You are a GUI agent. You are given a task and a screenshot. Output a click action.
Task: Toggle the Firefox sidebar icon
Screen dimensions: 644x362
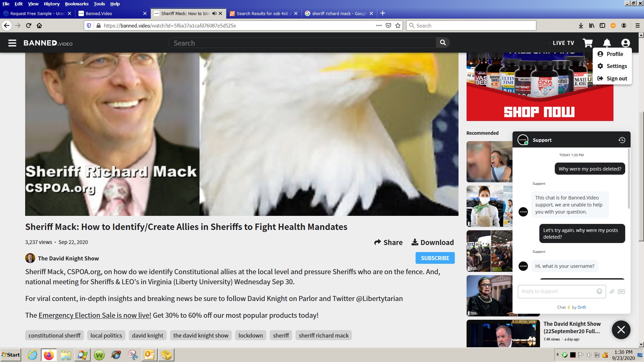602,25
